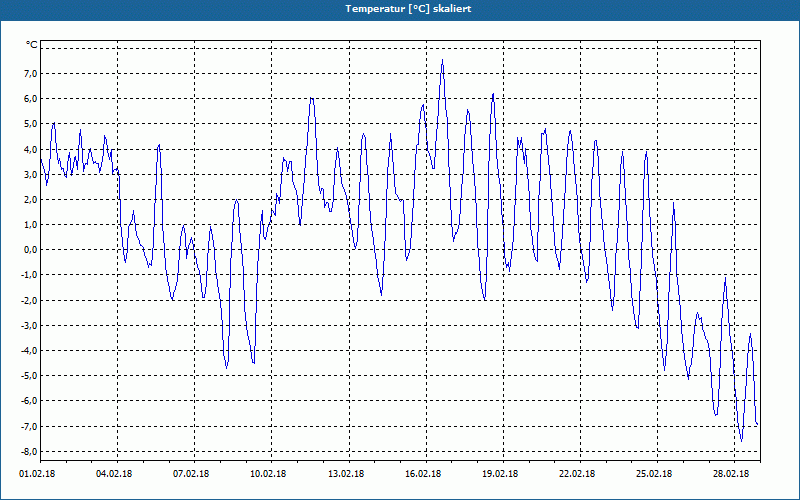Click the chart title 'Temperatur [°C] skaliert'

coord(408,9)
